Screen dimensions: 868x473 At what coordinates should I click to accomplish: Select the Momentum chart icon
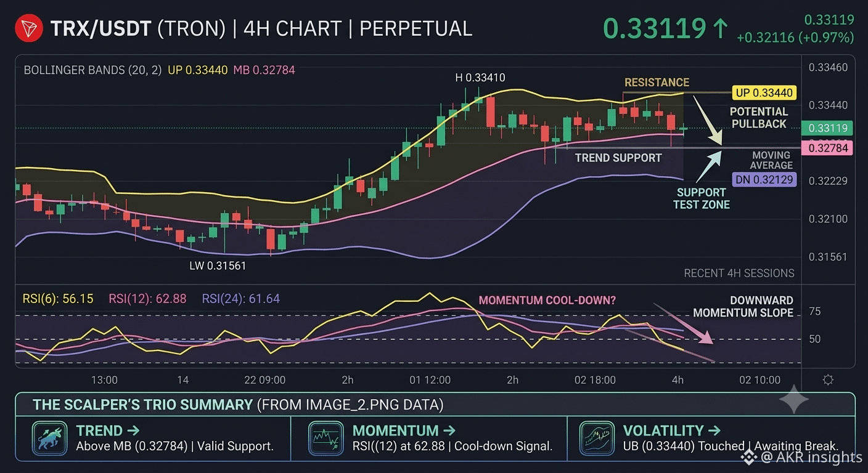pos(325,438)
